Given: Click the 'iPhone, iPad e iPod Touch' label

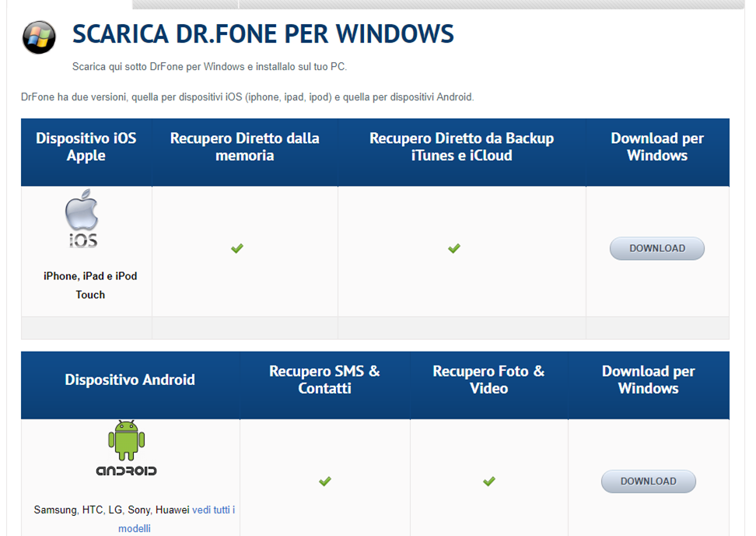Looking at the screenshot, I should click(90, 286).
